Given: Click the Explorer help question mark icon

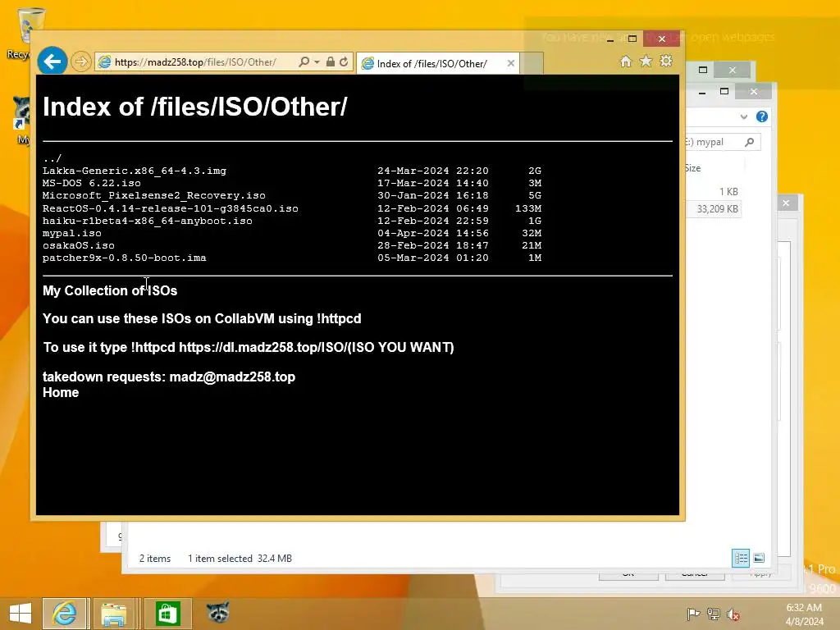Looking at the screenshot, I should (762, 116).
